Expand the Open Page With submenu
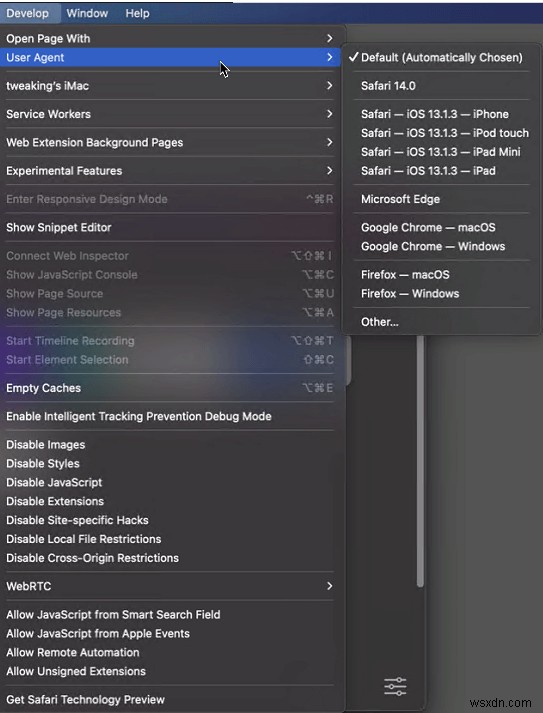This screenshot has width=543, height=713. [170, 39]
